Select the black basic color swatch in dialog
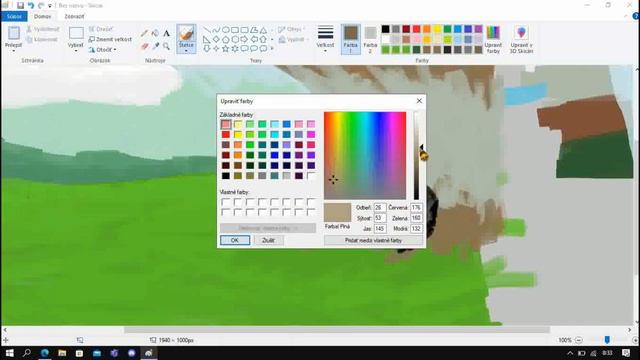Viewport: 640px width, 360px height. pyautogui.click(x=226, y=176)
